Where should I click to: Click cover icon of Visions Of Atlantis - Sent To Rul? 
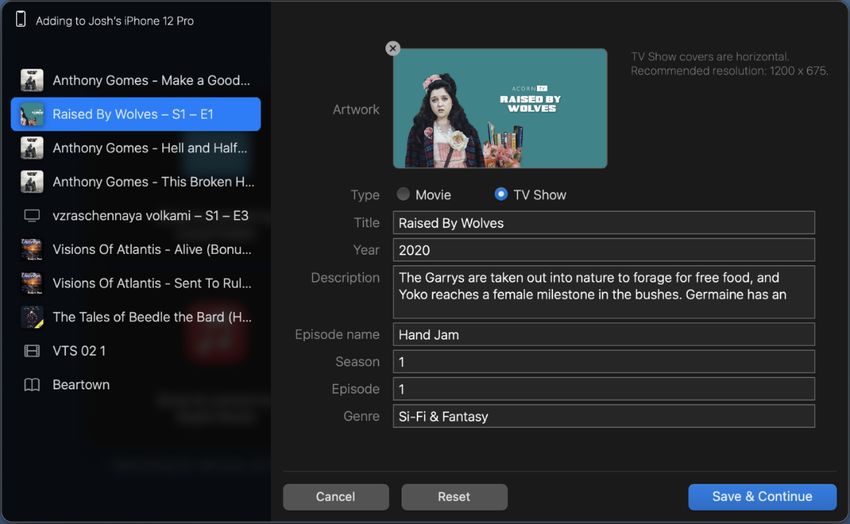(x=32, y=283)
